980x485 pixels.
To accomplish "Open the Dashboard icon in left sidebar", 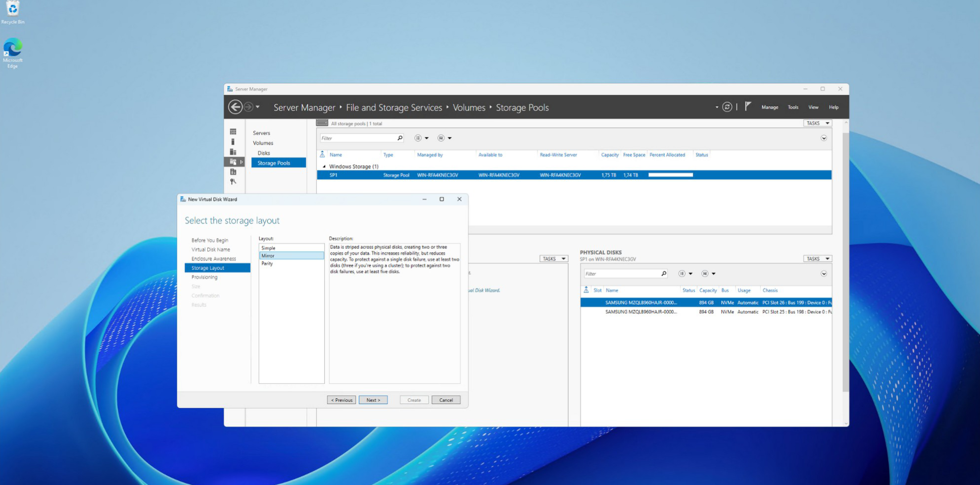I will (x=233, y=132).
